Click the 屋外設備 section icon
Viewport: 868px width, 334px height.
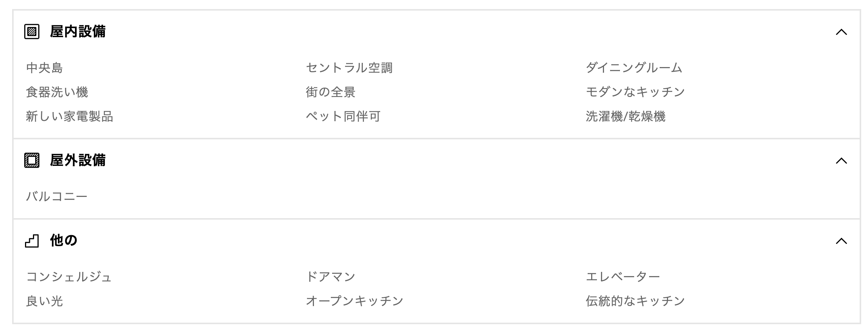[x=32, y=161]
